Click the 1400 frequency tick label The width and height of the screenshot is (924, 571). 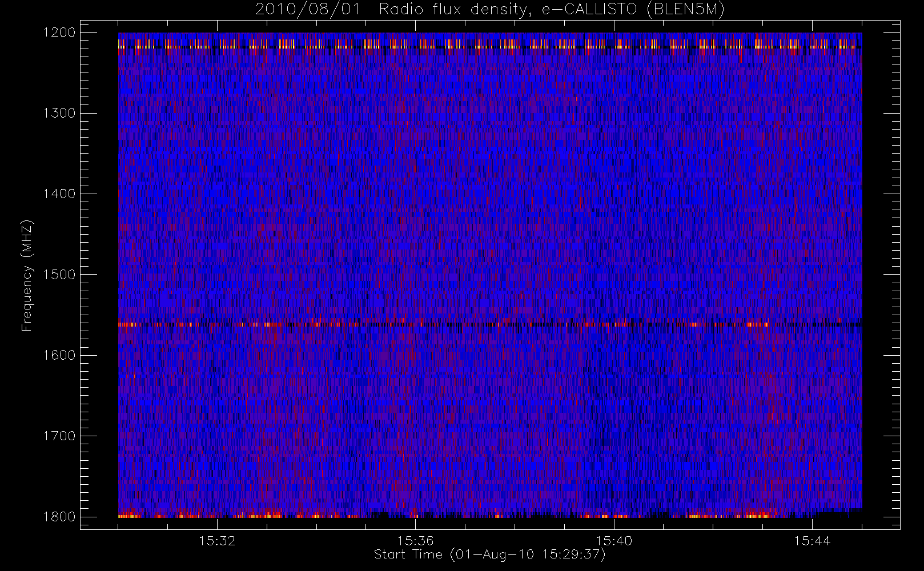coord(59,194)
